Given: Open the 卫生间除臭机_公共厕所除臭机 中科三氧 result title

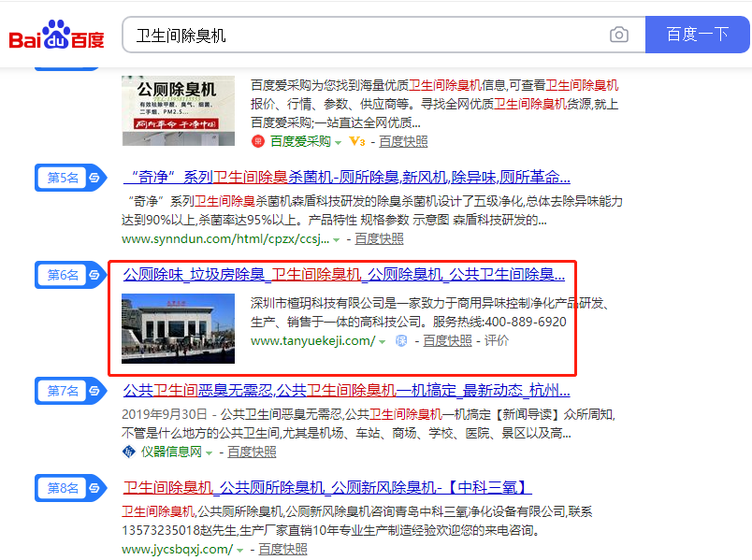Looking at the screenshot, I should pos(327,488).
